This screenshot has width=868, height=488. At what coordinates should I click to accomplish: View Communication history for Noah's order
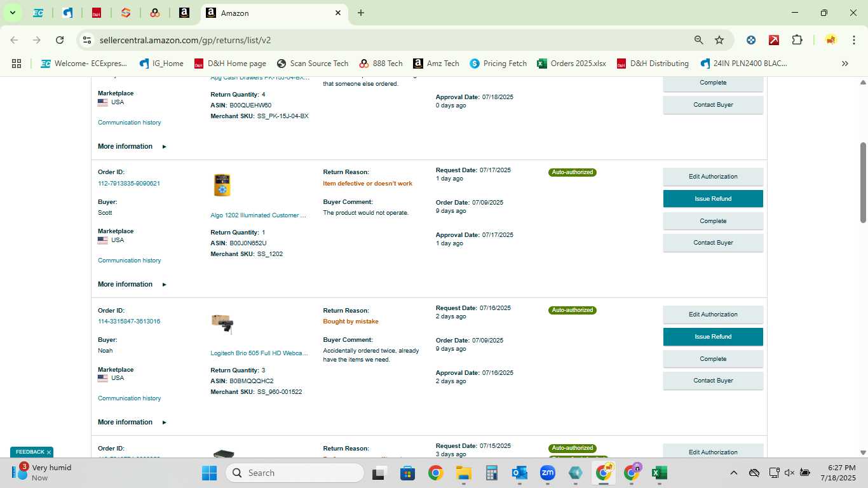pos(130,398)
